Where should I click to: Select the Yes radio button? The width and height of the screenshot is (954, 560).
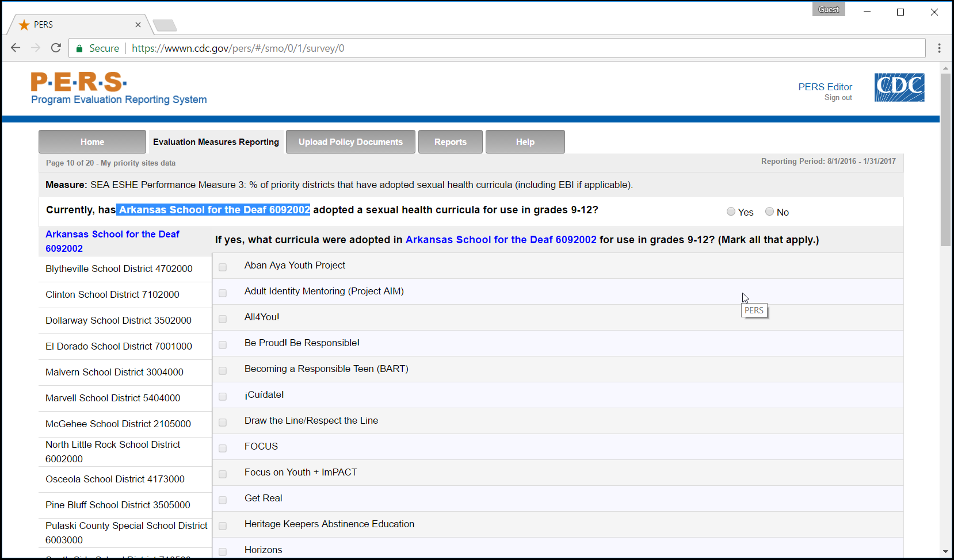click(x=731, y=212)
